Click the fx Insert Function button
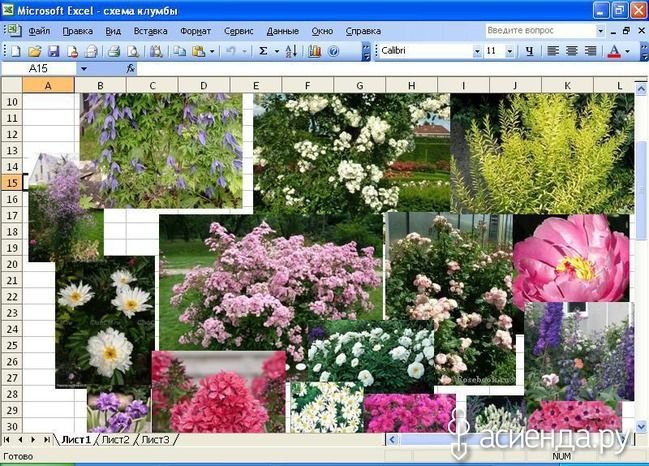 pos(131,69)
